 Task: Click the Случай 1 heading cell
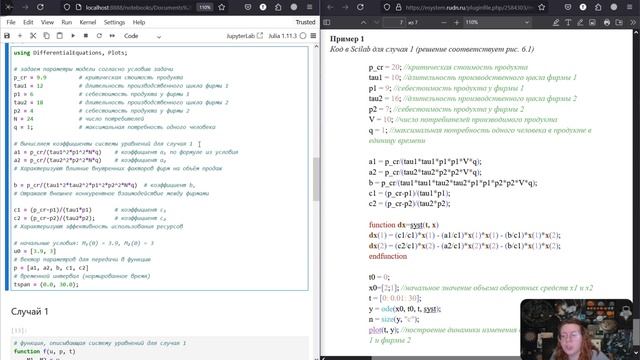pos(29,311)
